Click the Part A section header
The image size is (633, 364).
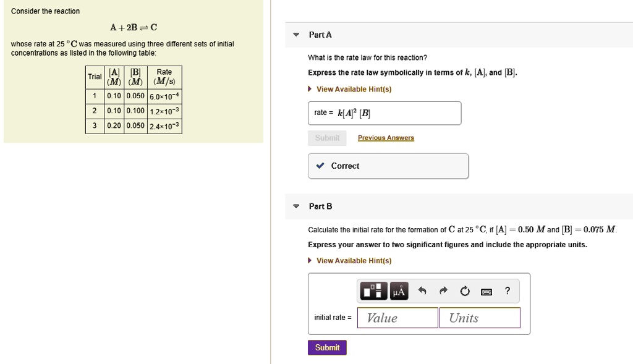pos(321,35)
